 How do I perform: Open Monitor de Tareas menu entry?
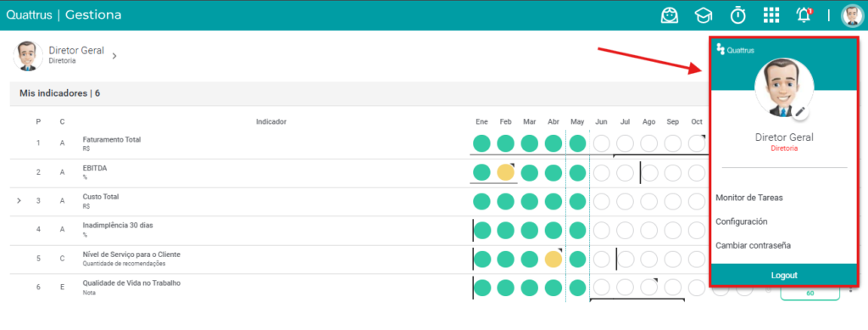tap(749, 198)
